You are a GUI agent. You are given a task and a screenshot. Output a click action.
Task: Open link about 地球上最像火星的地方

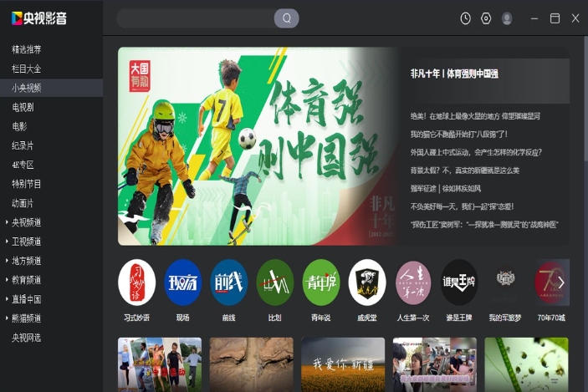(475, 116)
